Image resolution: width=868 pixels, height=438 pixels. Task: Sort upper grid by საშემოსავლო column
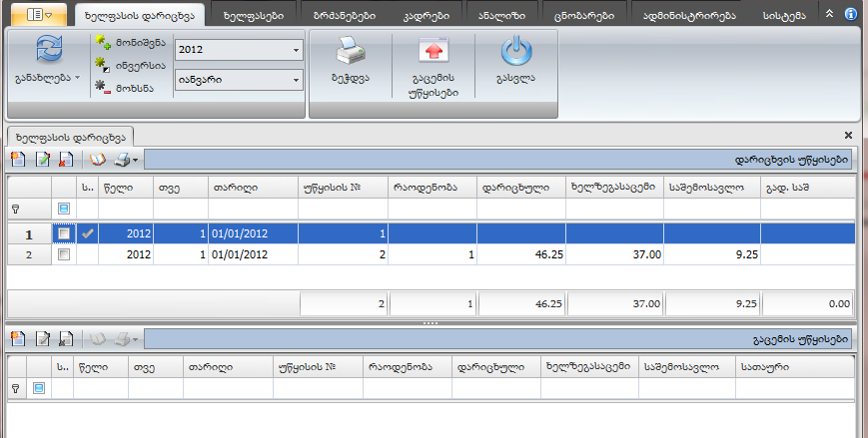[712, 188]
